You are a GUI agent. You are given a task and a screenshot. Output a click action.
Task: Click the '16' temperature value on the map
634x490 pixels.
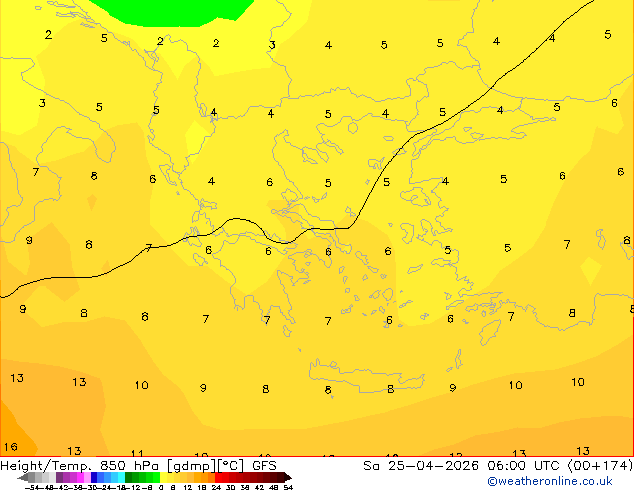click(11, 447)
